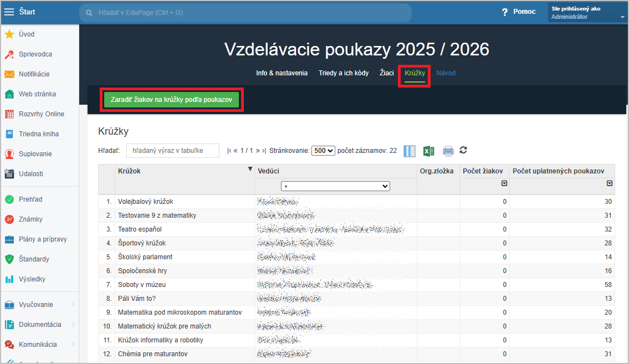The width and height of the screenshot is (629, 364).
Task: Open Pomoc help in the top bar
Action: (519, 12)
